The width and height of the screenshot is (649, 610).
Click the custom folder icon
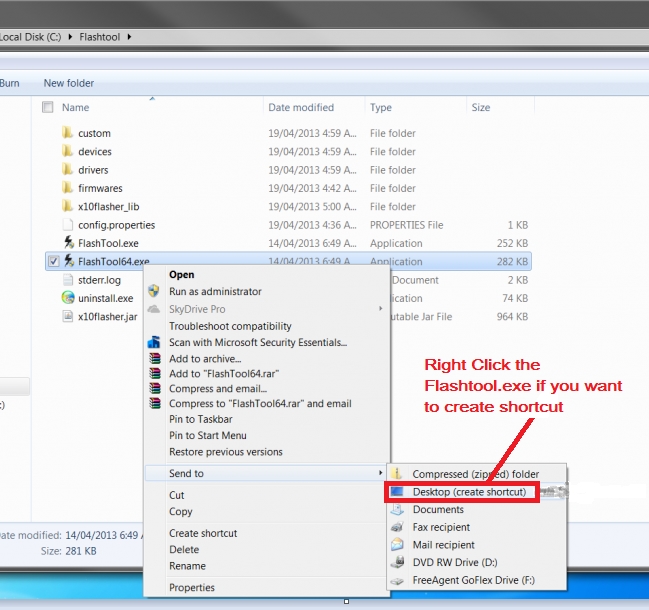pos(67,133)
